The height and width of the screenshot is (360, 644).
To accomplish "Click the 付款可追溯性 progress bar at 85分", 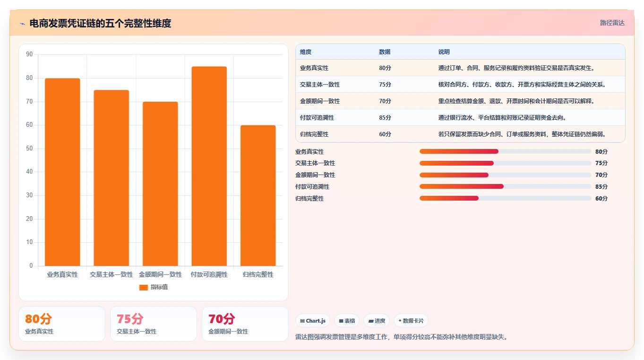I will coord(506,186).
